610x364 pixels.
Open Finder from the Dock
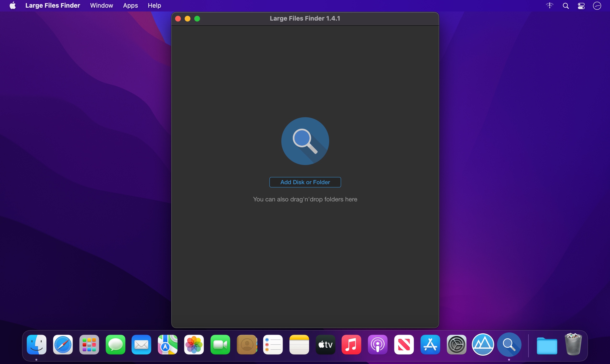tap(37, 345)
